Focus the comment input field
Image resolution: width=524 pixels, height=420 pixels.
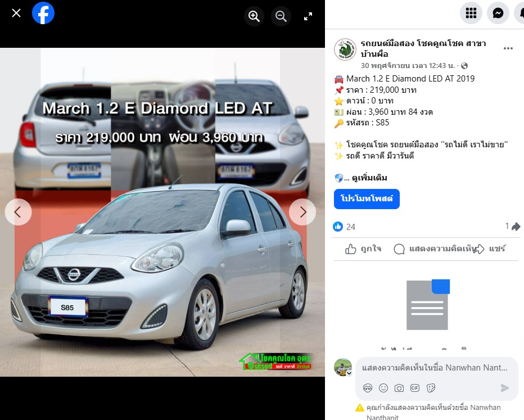point(435,368)
